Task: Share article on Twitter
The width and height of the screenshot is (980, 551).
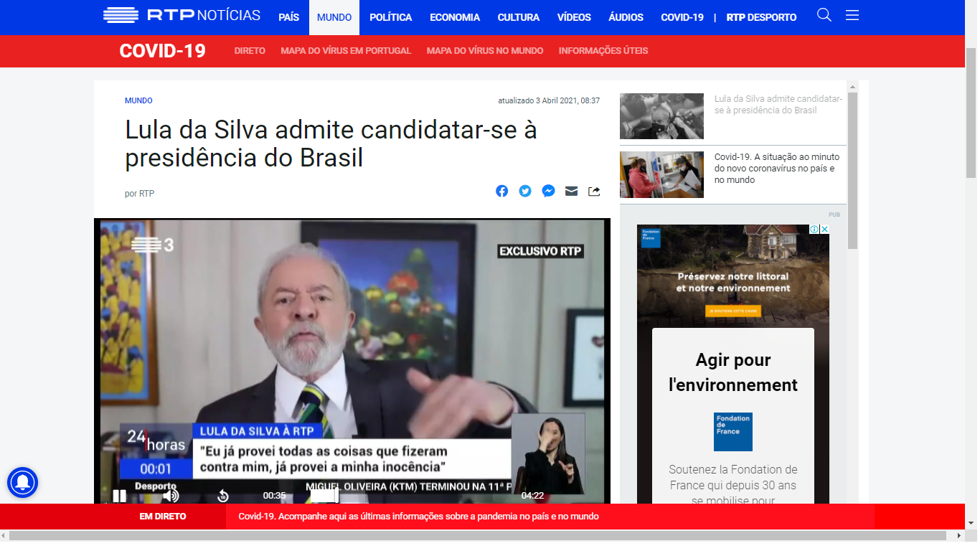Action: coord(525,191)
